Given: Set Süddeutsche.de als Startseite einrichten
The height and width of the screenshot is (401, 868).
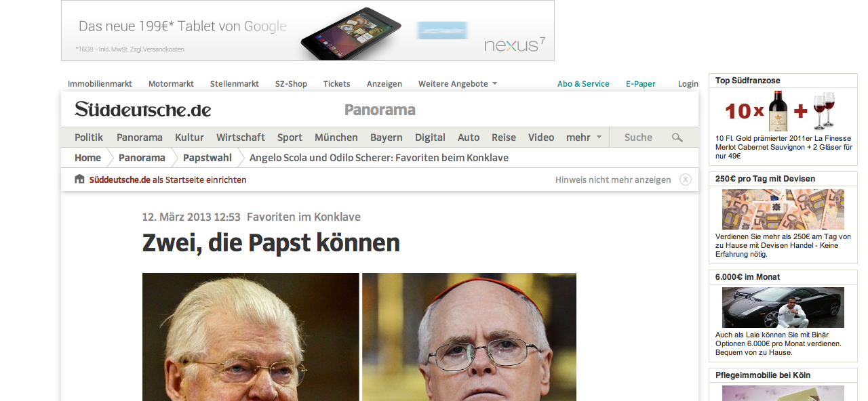Looking at the screenshot, I should [168, 180].
